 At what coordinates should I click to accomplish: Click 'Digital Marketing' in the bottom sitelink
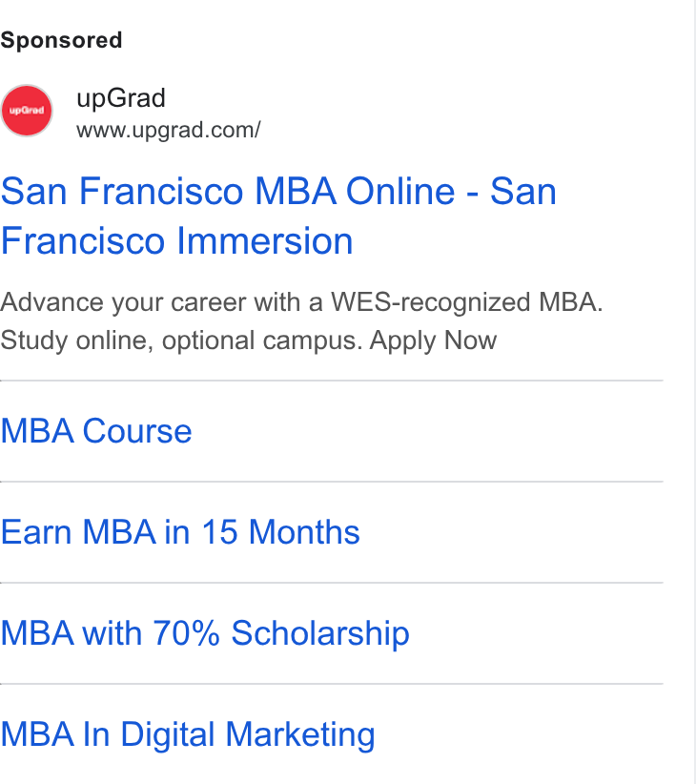coord(248,734)
